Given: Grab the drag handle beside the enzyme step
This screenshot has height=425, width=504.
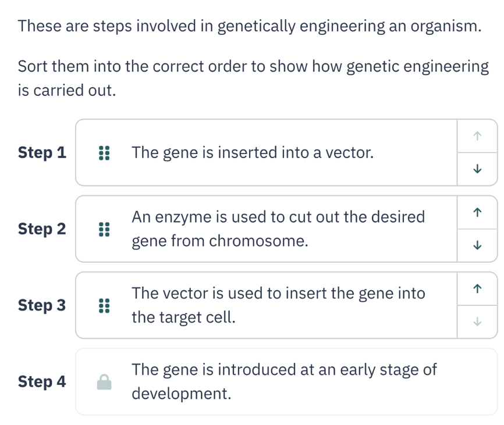Looking at the screenshot, I should tap(104, 229).
